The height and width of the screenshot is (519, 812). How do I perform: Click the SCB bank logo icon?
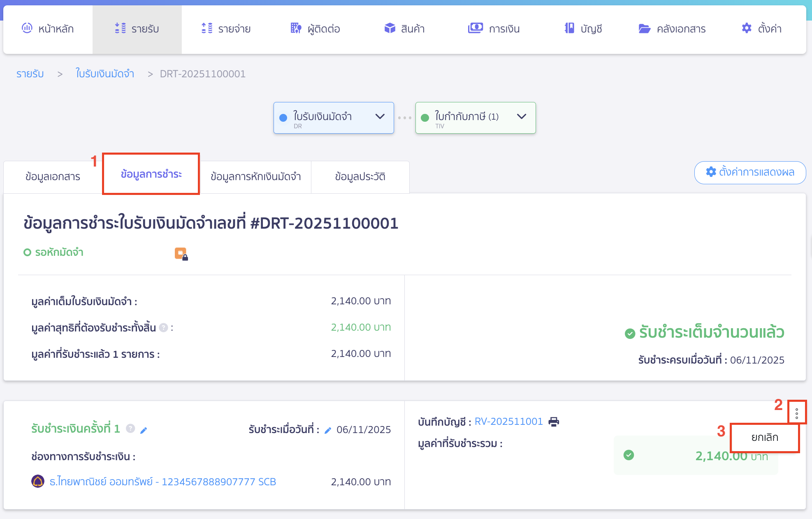point(38,481)
